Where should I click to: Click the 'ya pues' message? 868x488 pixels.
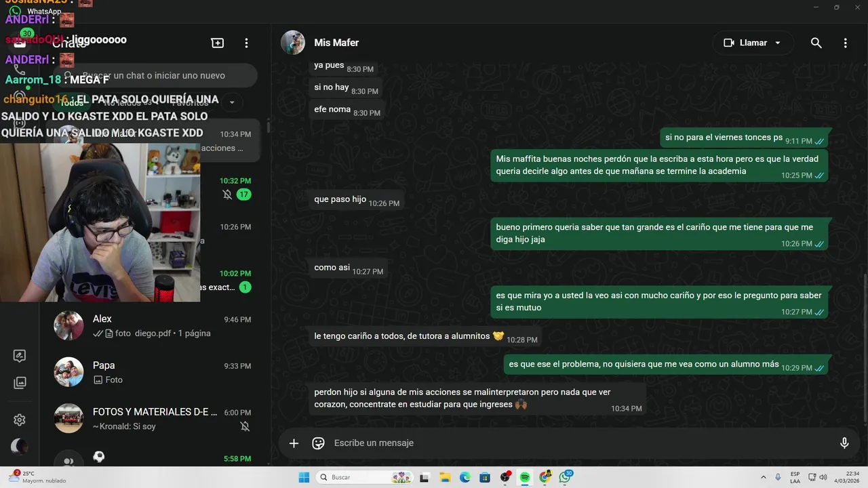344,66
